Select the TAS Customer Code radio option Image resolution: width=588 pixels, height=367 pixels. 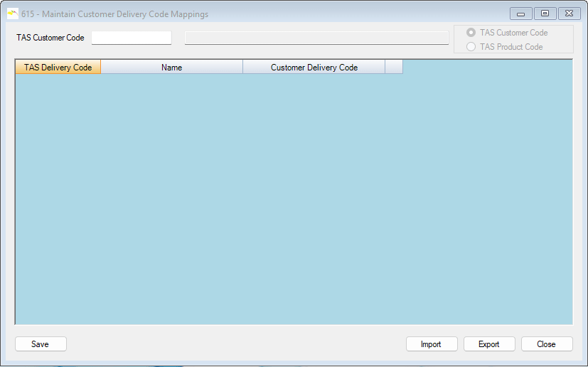pos(471,33)
